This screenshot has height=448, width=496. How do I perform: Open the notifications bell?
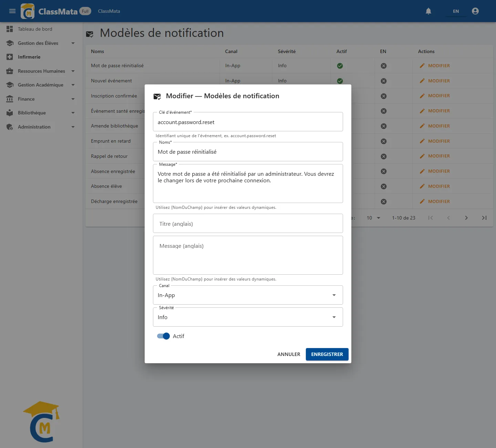tap(428, 11)
